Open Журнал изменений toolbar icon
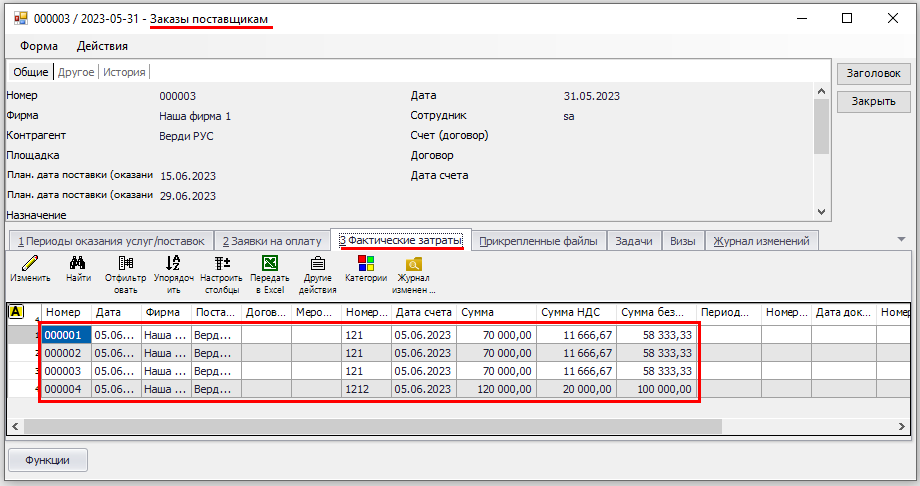The image size is (920, 486). tap(413, 264)
